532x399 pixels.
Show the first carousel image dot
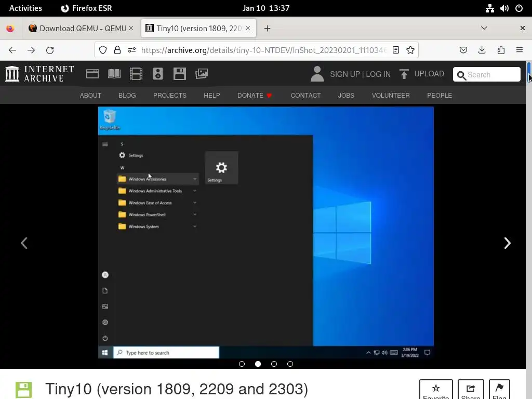[x=242, y=364]
